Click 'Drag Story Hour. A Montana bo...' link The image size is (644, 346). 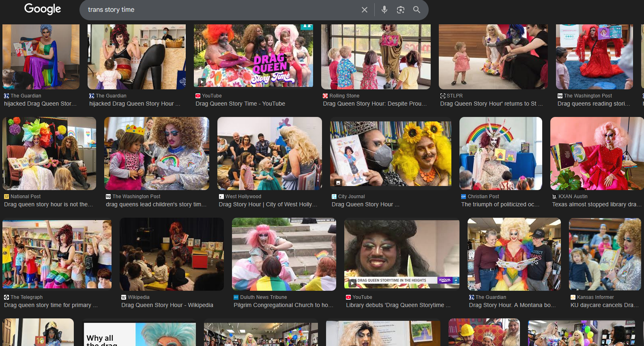[x=512, y=305]
